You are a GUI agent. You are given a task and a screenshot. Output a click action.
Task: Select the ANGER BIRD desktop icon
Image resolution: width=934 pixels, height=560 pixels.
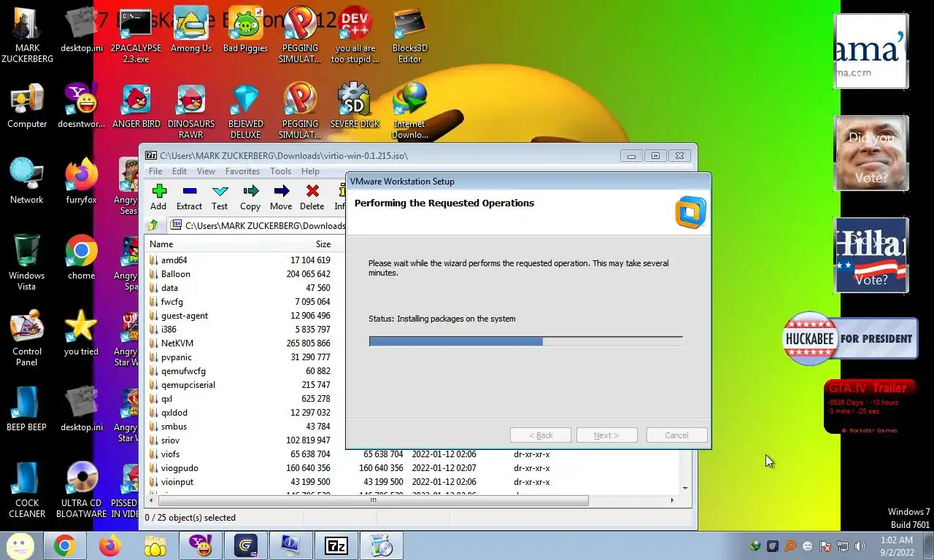point(136,106)
